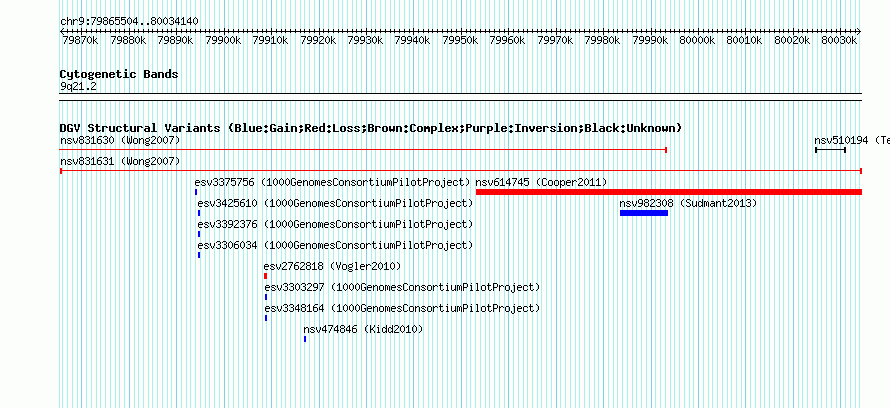Click the thick red nsv614745 loss bar
The image size is (890, 408).
(669, 192)
